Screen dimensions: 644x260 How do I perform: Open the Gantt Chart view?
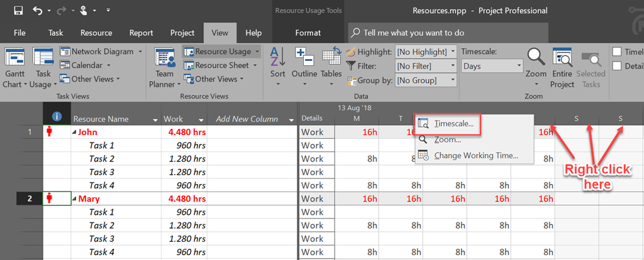[x=14, y=60]
